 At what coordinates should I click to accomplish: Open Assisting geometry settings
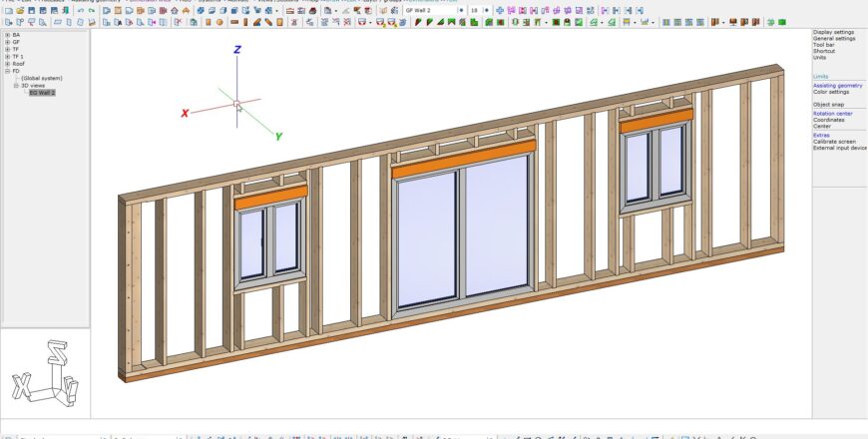coord(837,86)
